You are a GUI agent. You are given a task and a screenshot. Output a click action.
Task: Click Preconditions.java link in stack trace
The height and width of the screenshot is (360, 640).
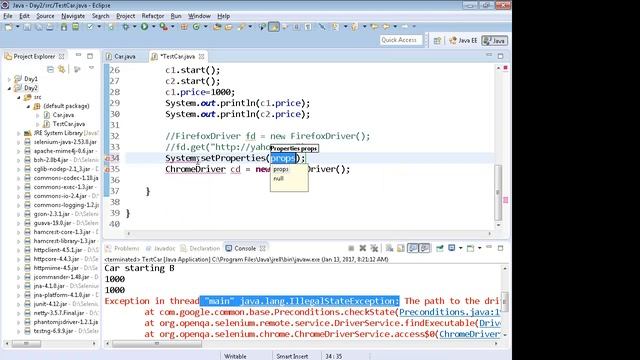pos(450,312)
